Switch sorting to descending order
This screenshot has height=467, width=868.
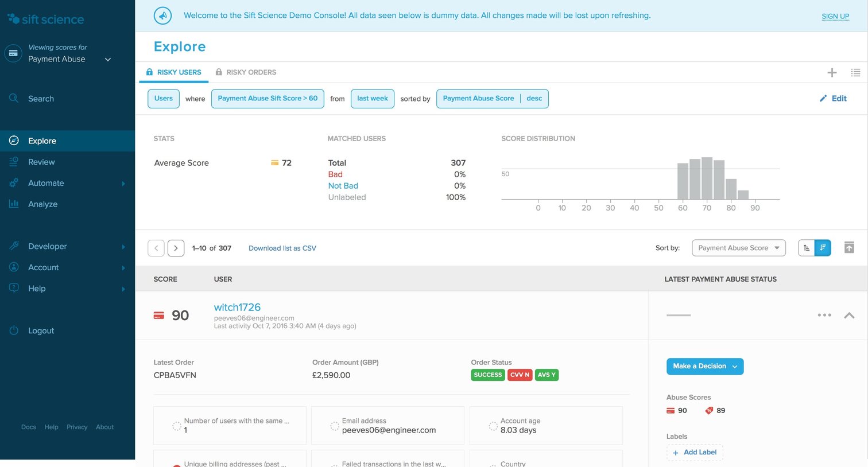(823, 248)
